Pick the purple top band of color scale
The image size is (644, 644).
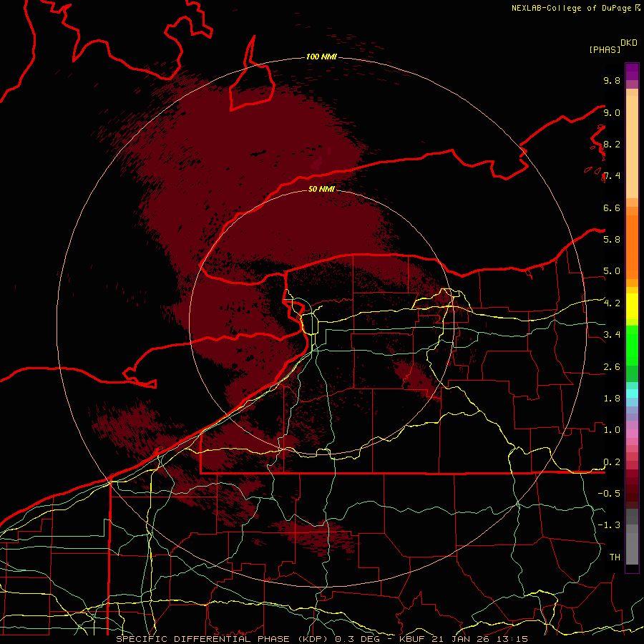(x=632, y=72)
